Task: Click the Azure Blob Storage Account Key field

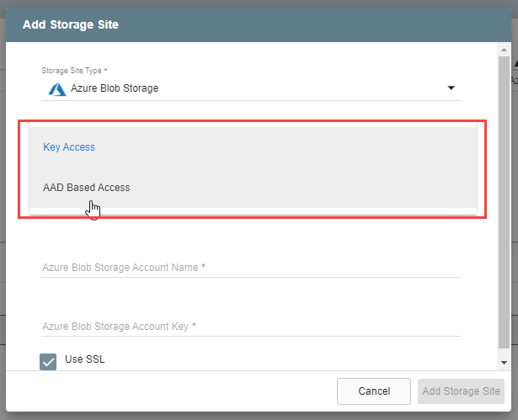Action: (251, 326)
